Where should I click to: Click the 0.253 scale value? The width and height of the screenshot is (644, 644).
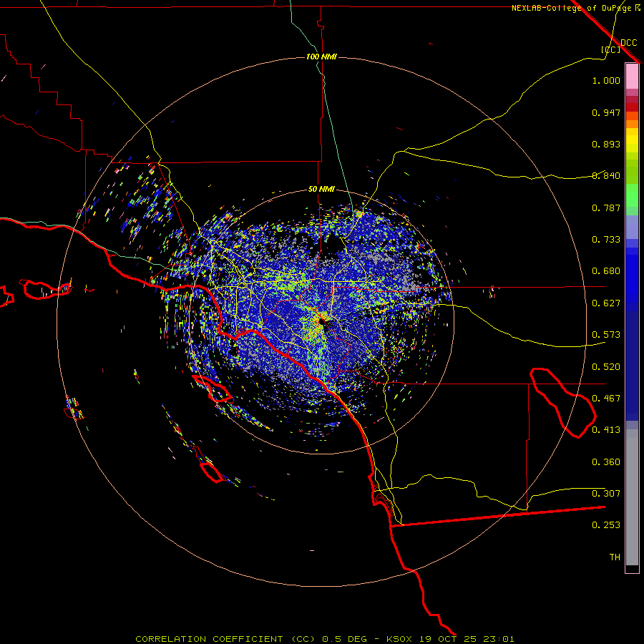click(606, 525)
